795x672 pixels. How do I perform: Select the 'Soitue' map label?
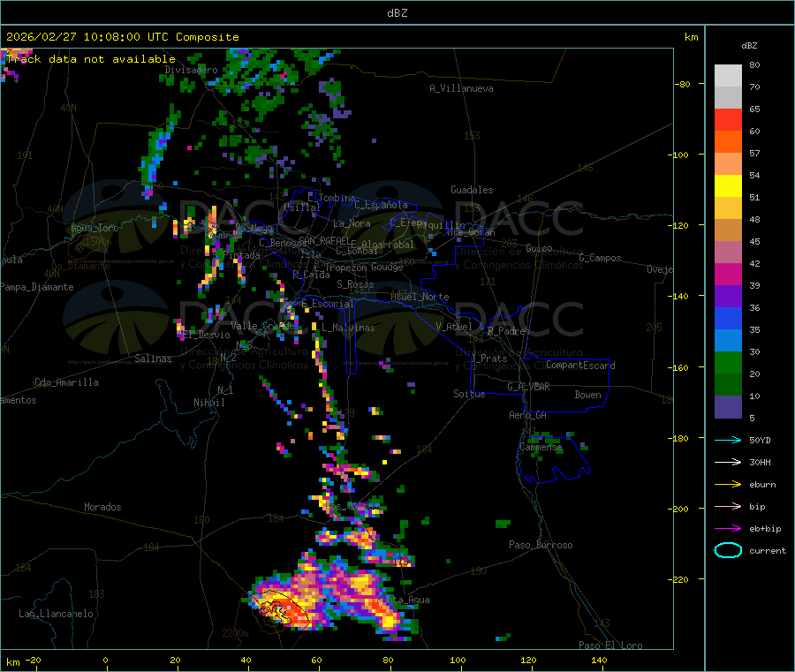pyautogui.click(x=469, y=394)
